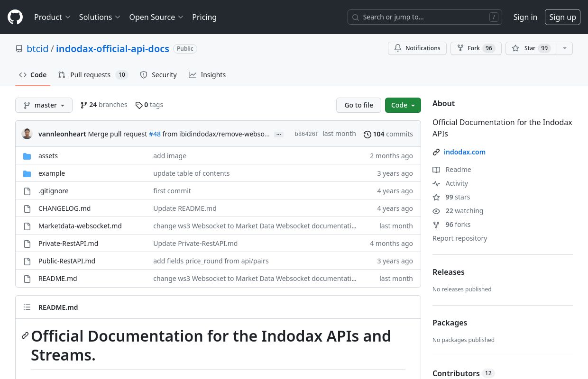Open the master branch selector
Screen dimensions: 588x379
pyautogui.click(x=44, y=105)
